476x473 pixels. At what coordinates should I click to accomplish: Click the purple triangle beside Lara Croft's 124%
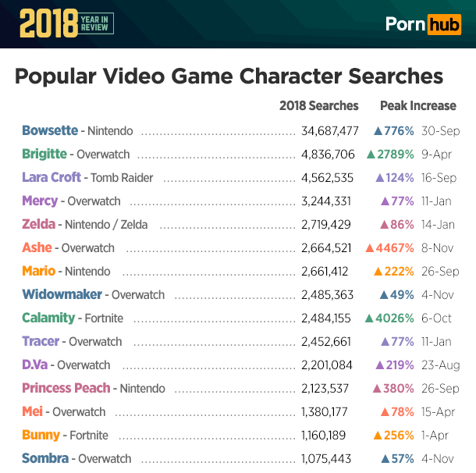point(380,178)
